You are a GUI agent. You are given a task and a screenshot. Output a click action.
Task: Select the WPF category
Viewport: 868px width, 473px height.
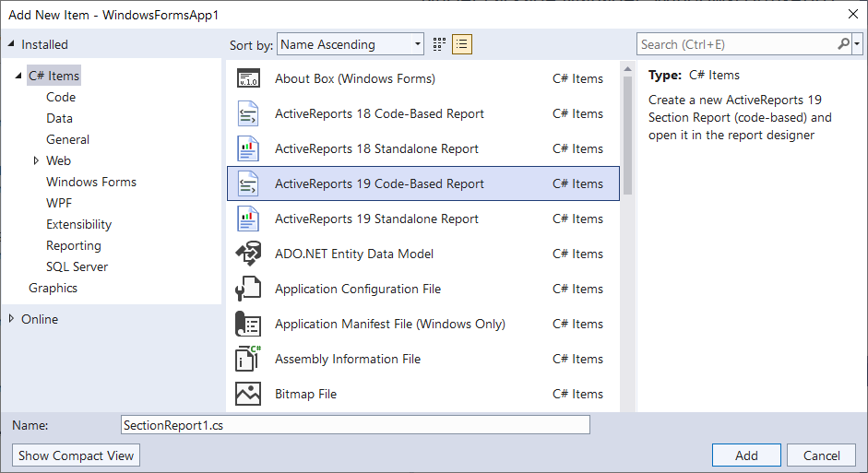[59, 203]
